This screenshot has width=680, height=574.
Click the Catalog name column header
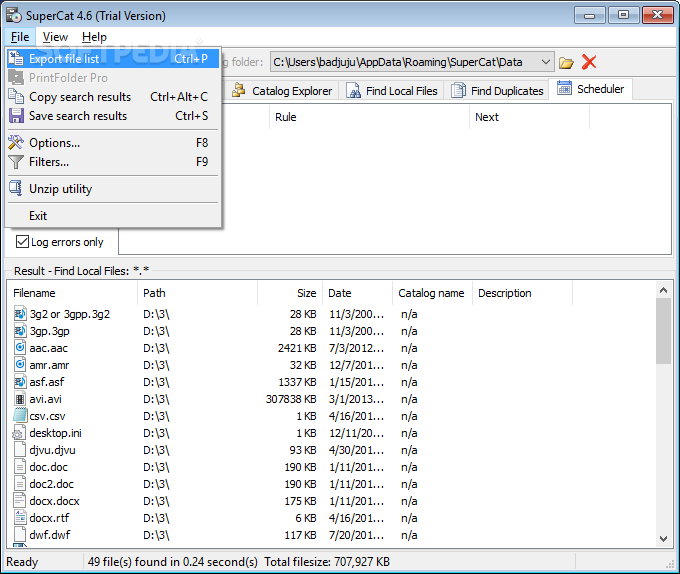(432, 293)
